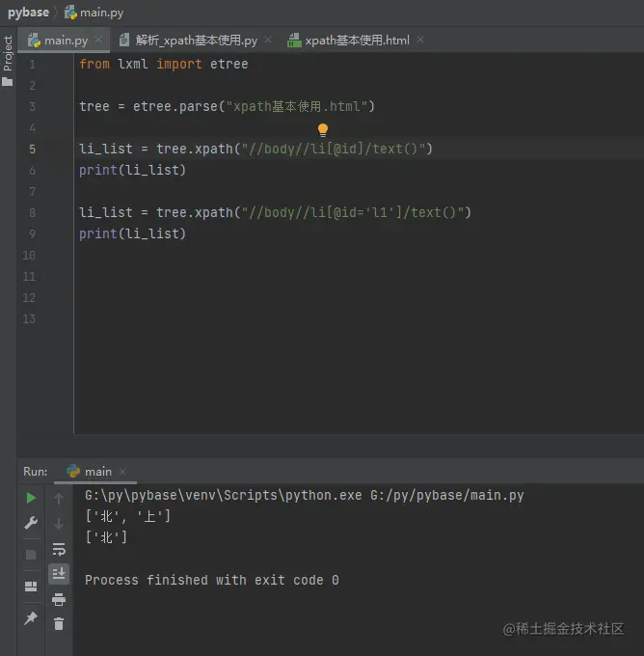Click the pybase breadcrumb
Image resolution: width=644 pixels, height=656 pixels.
[x=28, y=13]
